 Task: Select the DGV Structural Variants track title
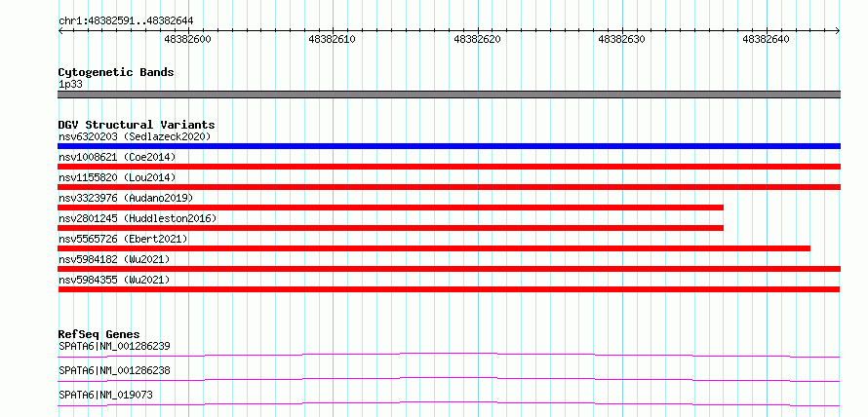(137, 125)
